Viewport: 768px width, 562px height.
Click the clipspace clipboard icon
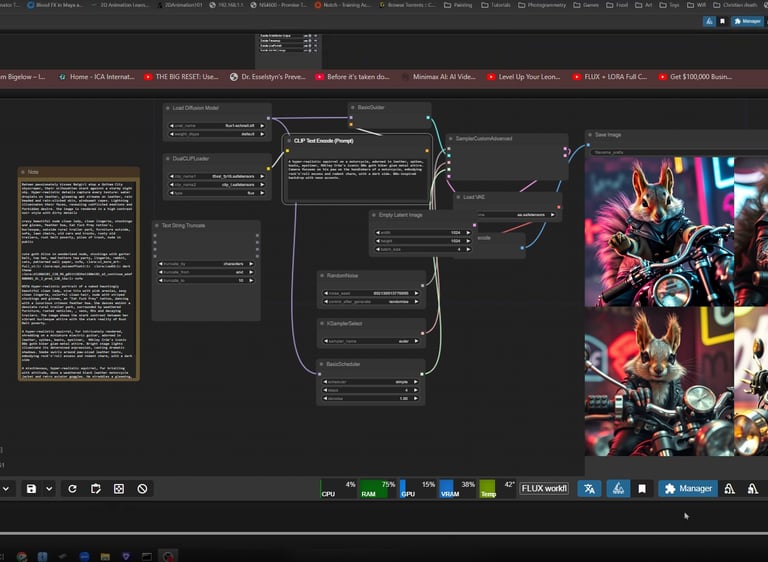coord(95,488)
